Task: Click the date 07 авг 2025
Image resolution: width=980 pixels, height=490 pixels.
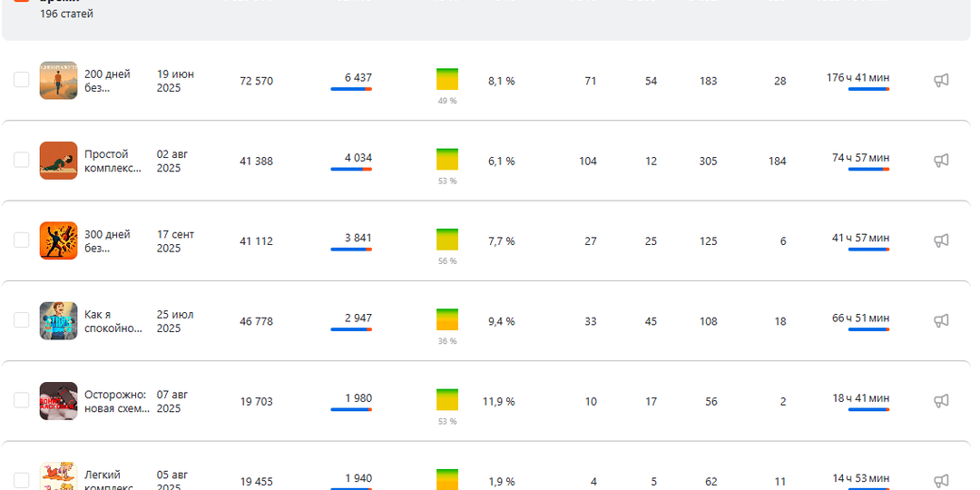Action: [172, 401]
